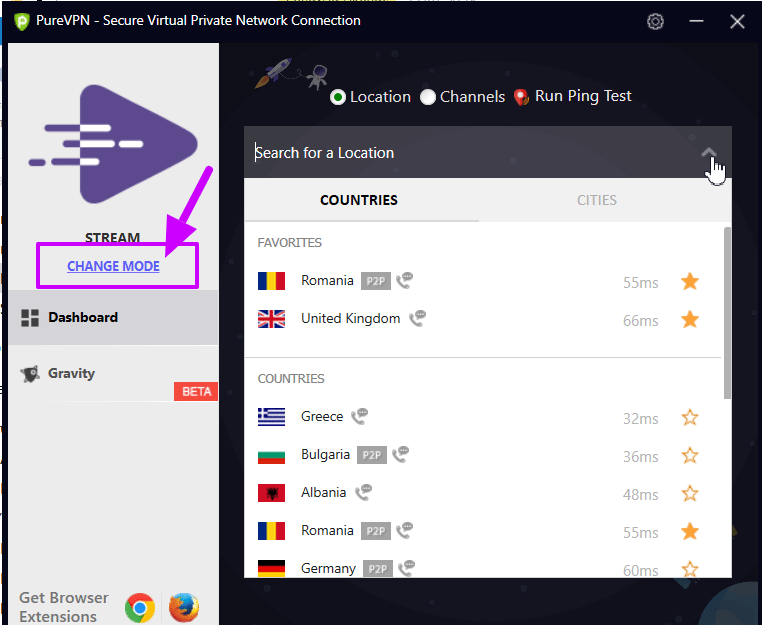Open the Dashboard menu item
762x625 pixels.
(x=113, y=318)
